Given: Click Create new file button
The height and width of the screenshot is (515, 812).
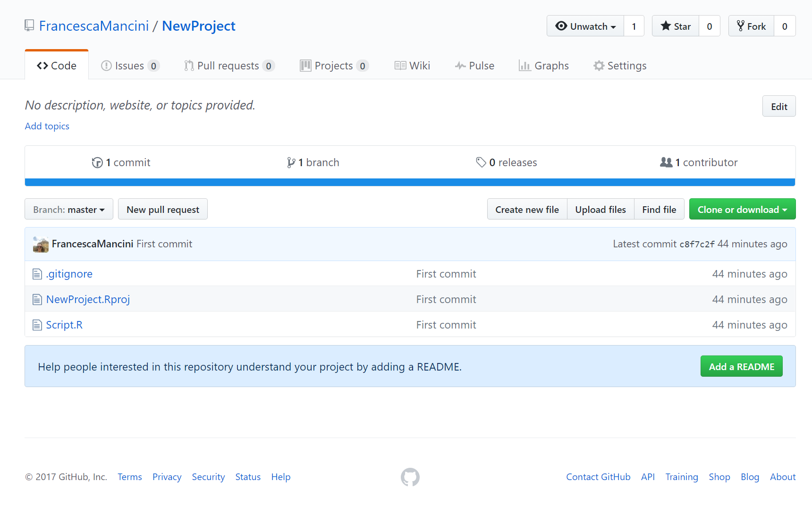Looking at the screenshot, I should pos(527,209).
